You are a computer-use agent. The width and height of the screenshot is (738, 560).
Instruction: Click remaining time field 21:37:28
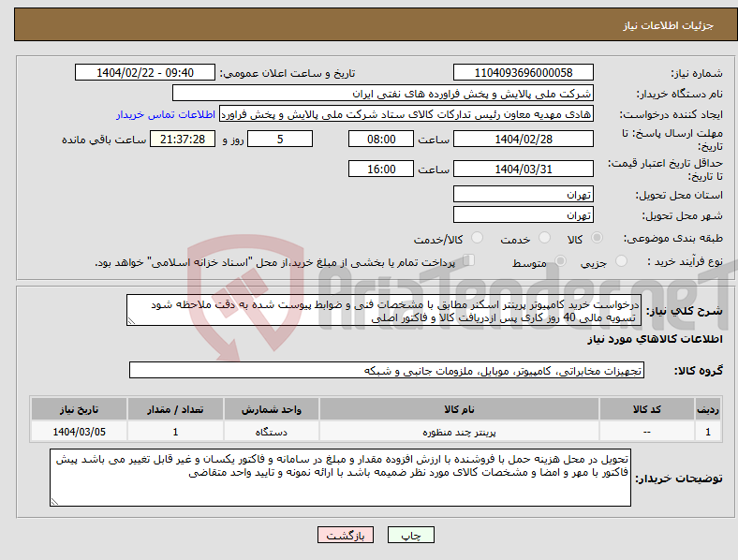tap(183, 139)
